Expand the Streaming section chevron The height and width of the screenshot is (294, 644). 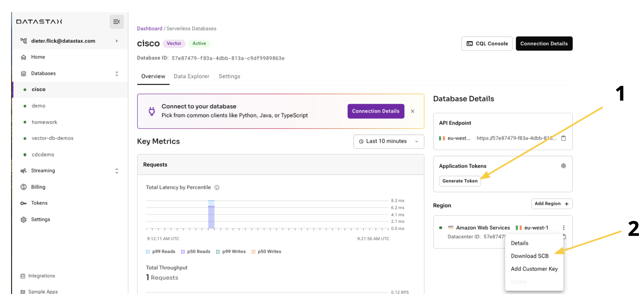117,171
